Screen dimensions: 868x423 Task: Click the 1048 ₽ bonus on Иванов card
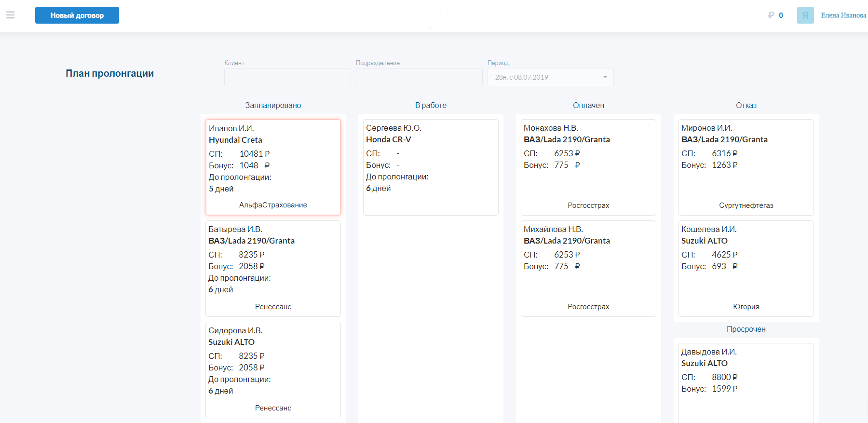(255, 165)
